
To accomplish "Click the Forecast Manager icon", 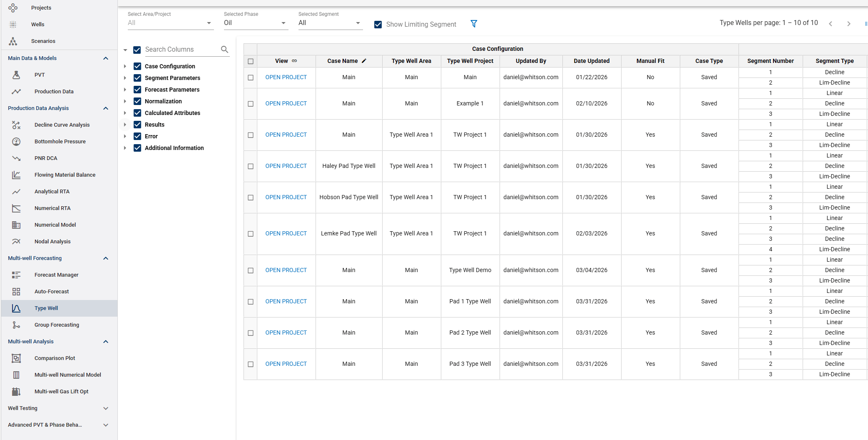I will tap(16, 275).
